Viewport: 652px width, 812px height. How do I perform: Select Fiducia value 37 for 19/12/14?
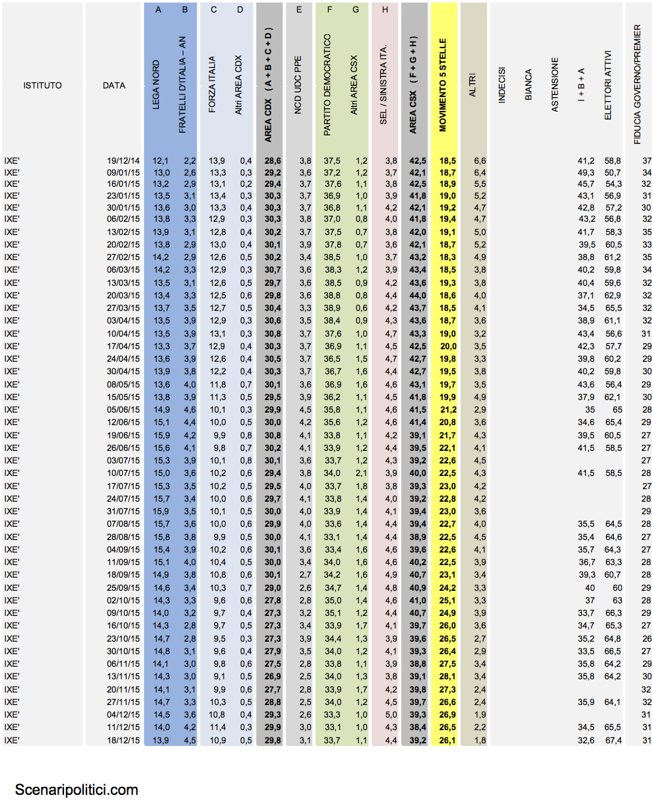[x=647, y=160]
